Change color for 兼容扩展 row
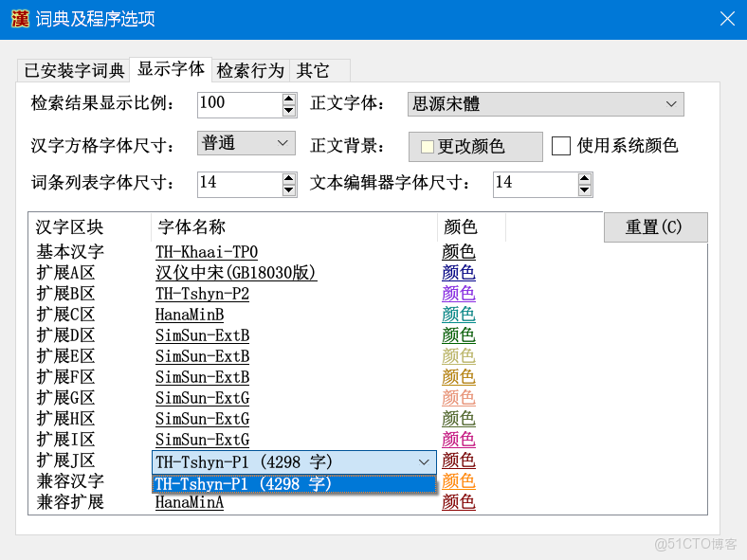 [459, 502]
